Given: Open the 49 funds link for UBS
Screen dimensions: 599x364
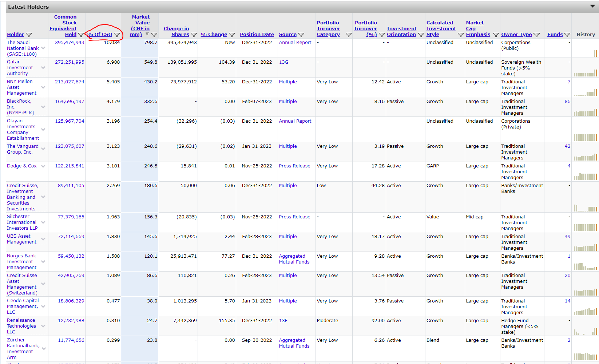Looking at the screenshot, I should (x=567, y=237).
